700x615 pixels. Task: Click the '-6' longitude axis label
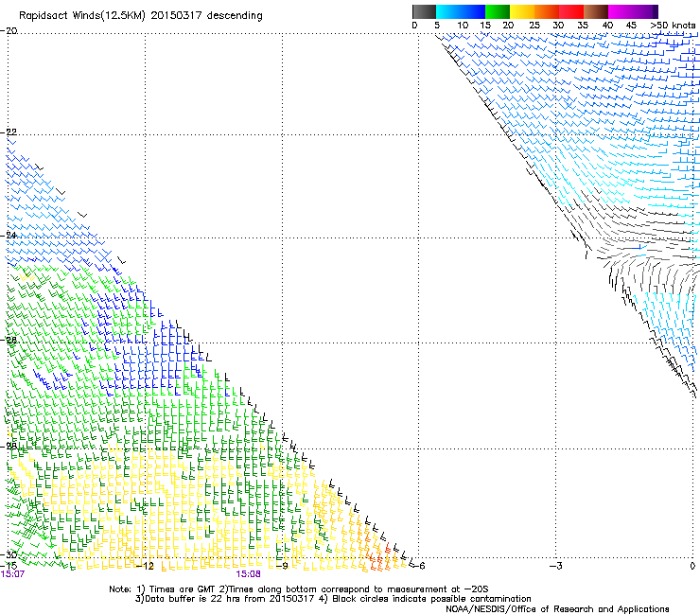(x=418, y=566)
